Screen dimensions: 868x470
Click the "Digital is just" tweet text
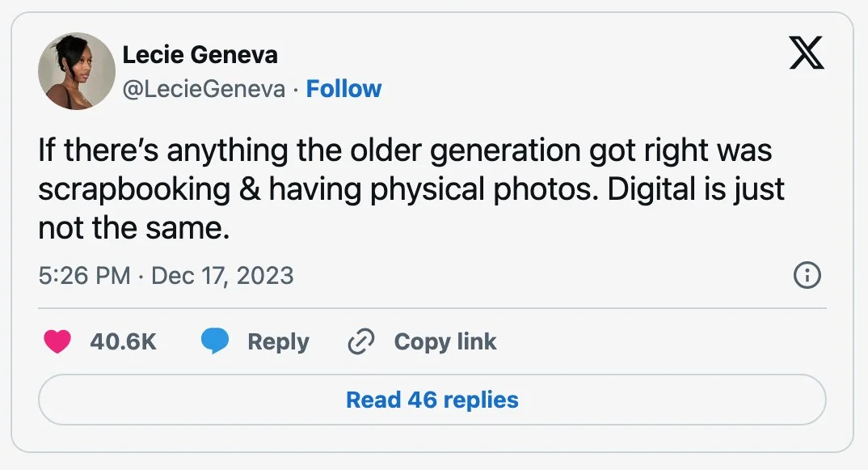pyautogui.click(x=696, y=190)
